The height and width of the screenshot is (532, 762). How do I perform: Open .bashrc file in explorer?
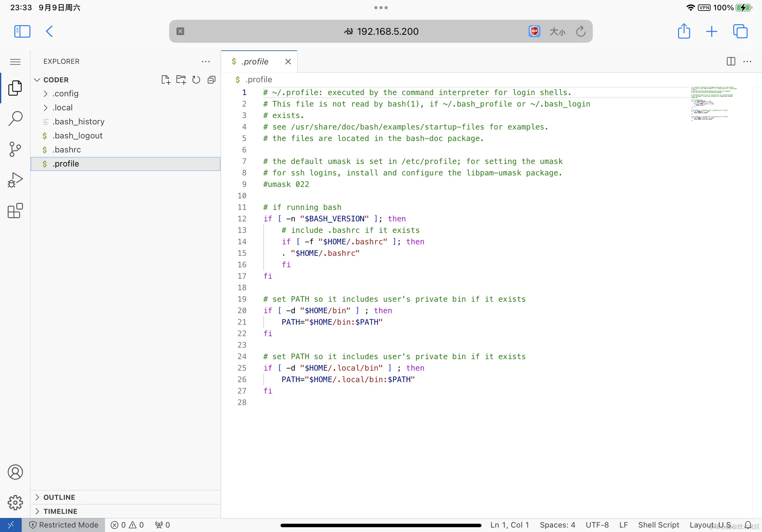coord(66,150)
